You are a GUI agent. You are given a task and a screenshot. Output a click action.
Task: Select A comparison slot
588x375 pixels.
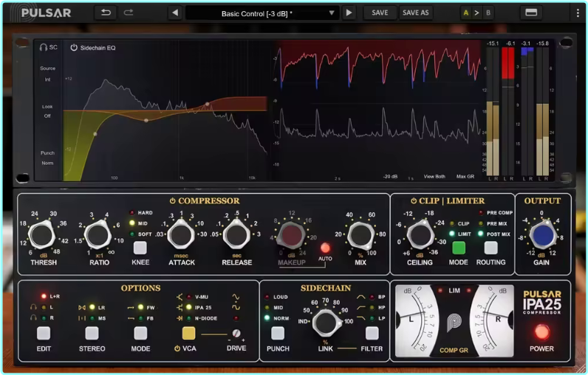point(466,13)
